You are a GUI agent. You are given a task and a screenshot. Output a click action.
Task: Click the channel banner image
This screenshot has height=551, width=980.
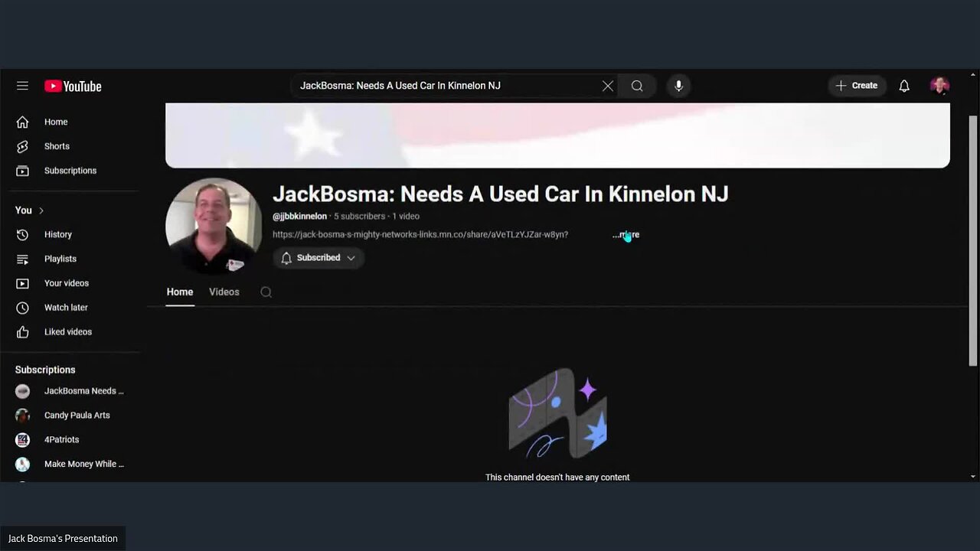(x=557, y=135)
